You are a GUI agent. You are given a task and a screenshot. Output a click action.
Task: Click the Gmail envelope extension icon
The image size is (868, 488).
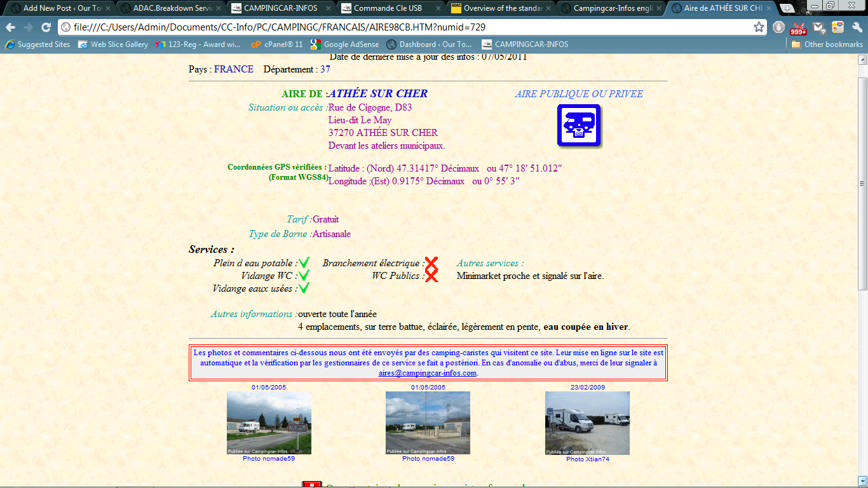click(818, 27)
